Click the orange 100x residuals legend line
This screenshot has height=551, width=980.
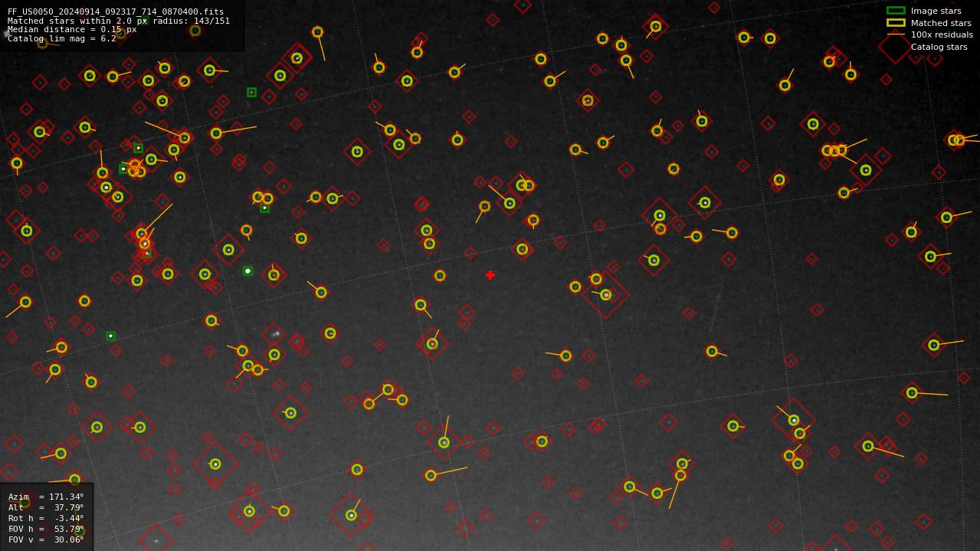pos(896,34)
